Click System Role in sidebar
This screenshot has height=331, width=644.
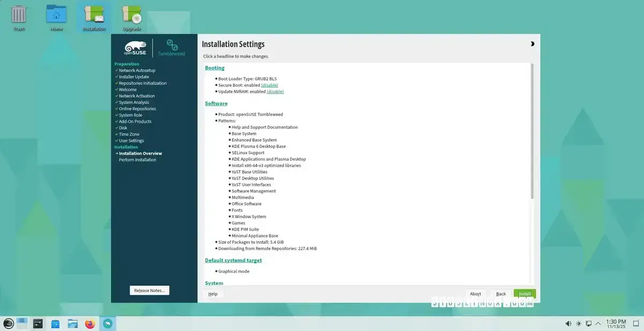point(130,115)
